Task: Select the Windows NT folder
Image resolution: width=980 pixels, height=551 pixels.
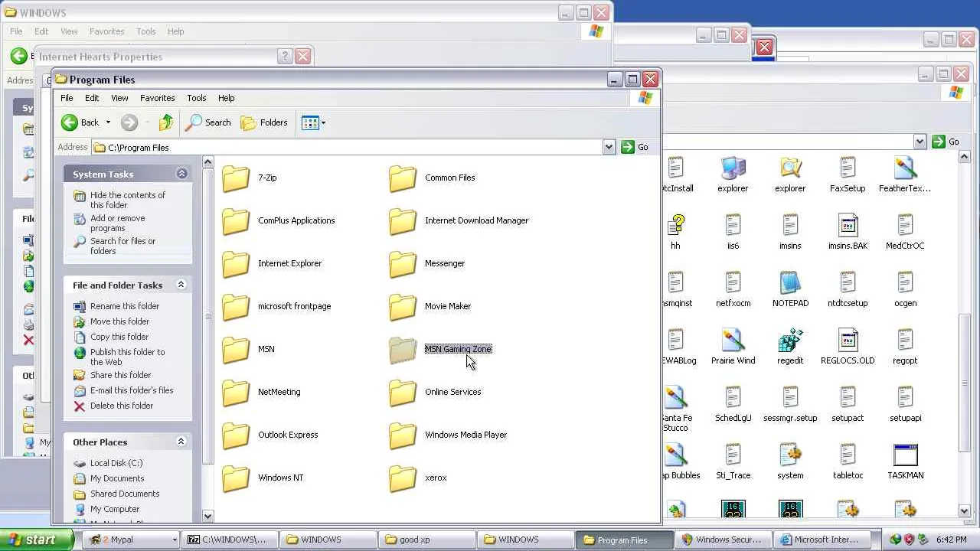Action: coord(263,478)
